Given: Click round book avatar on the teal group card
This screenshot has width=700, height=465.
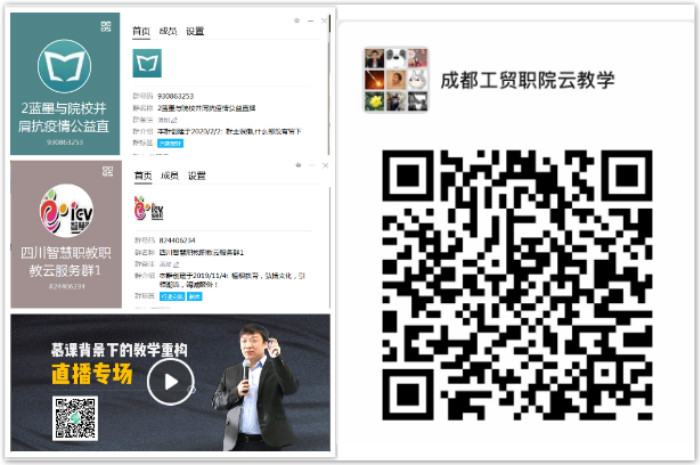Looking at the screenshot, I should [65, 66].
